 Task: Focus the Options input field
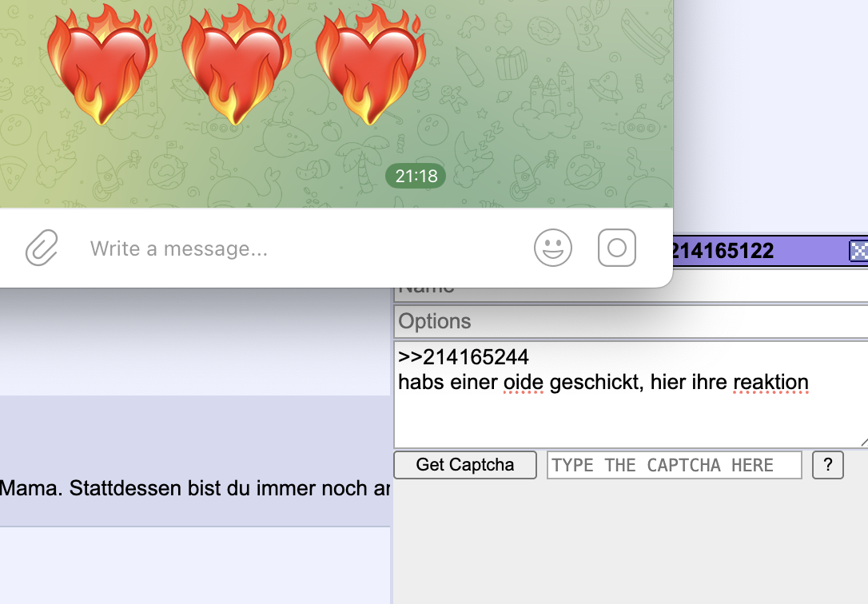point(631,321)
